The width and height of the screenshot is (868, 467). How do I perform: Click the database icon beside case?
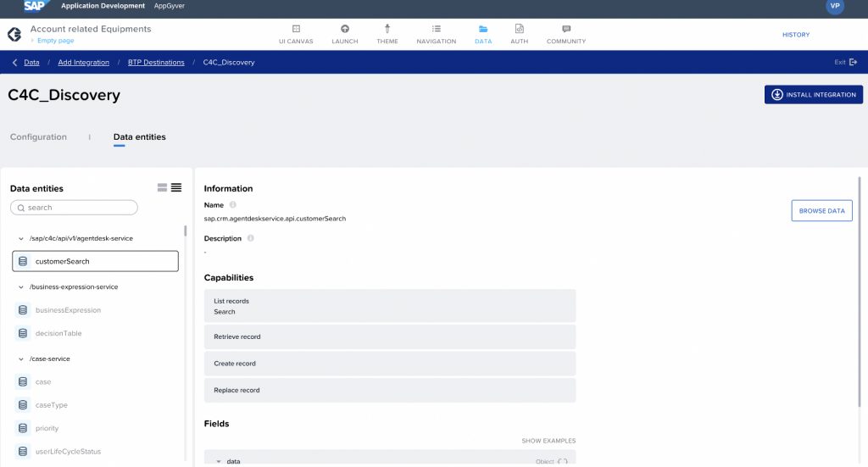click(x=23, y=382)
